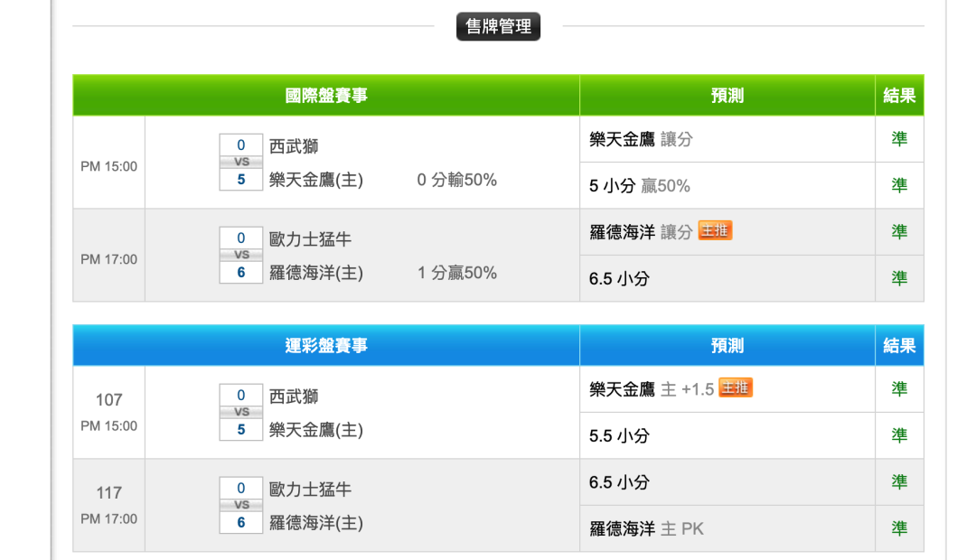Select the 羅德海洋 讓分 prediction text
The image size is (976, 560).
(x=641, y=232)
